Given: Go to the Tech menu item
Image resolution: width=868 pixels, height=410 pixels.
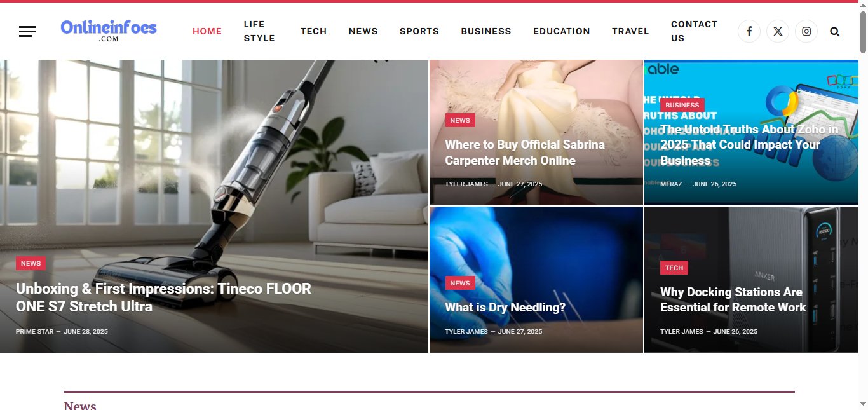Looking at the screenshot, I should 313,31.
